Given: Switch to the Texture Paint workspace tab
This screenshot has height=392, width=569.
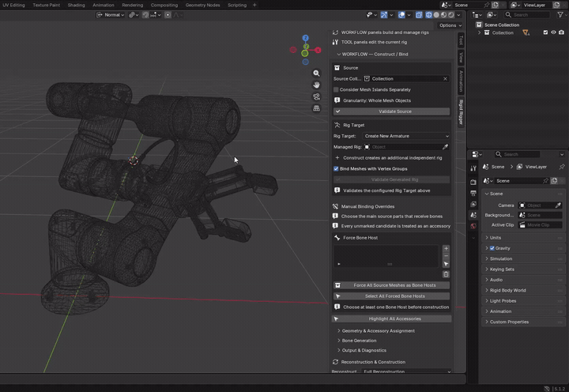Looking at the screenshot, I should click(46, 5).
